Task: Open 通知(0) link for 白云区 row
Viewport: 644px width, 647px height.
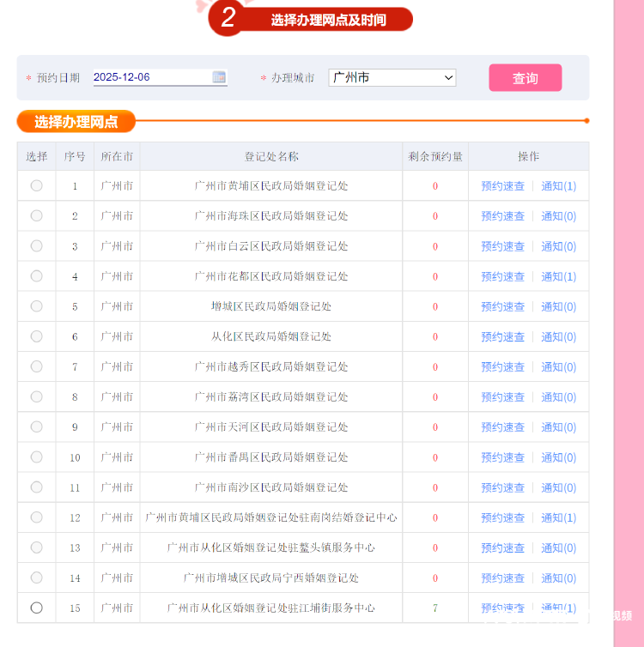Action: tap(558, 246)
